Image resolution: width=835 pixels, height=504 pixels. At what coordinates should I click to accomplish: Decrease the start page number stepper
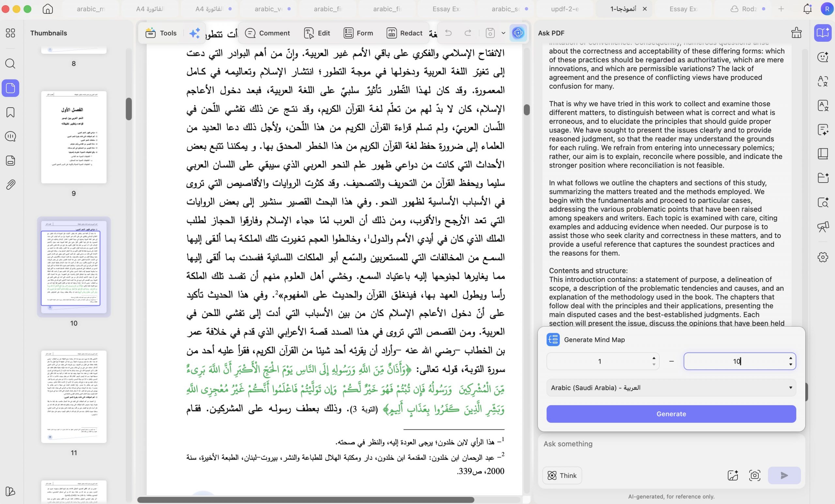pos(653,364)
